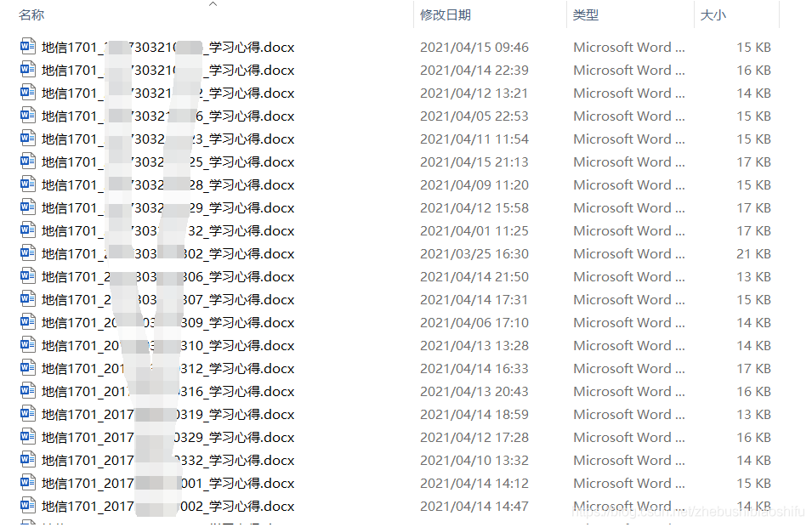Image resolution: width=812 pixels, height=527 pixels.
Task: Sort by the 类型 column header
Action: pos(586,15)
